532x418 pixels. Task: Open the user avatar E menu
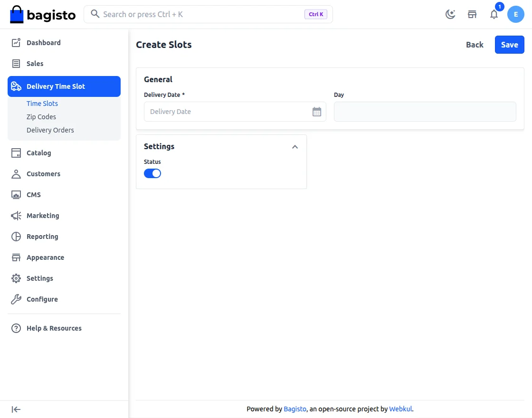[x=516, y=14]
